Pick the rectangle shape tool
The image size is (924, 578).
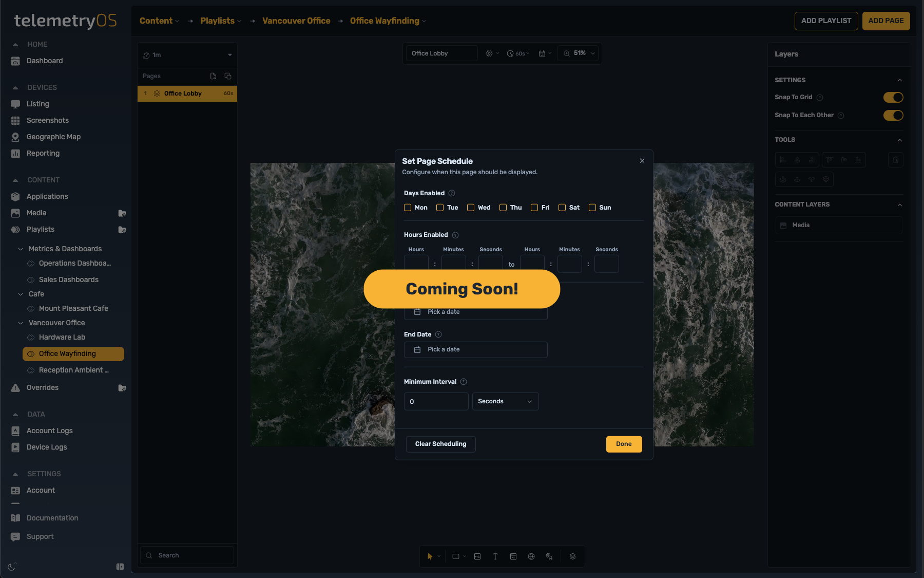coord(455,556)
